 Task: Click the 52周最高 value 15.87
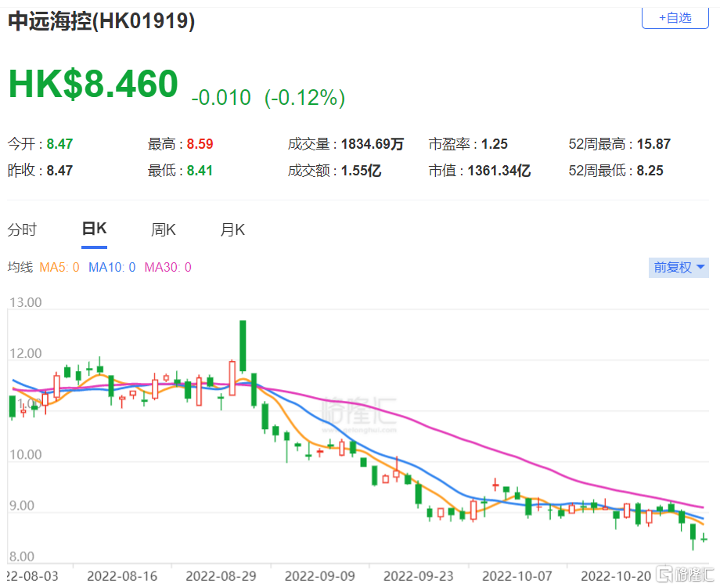[x=653, y=144]
